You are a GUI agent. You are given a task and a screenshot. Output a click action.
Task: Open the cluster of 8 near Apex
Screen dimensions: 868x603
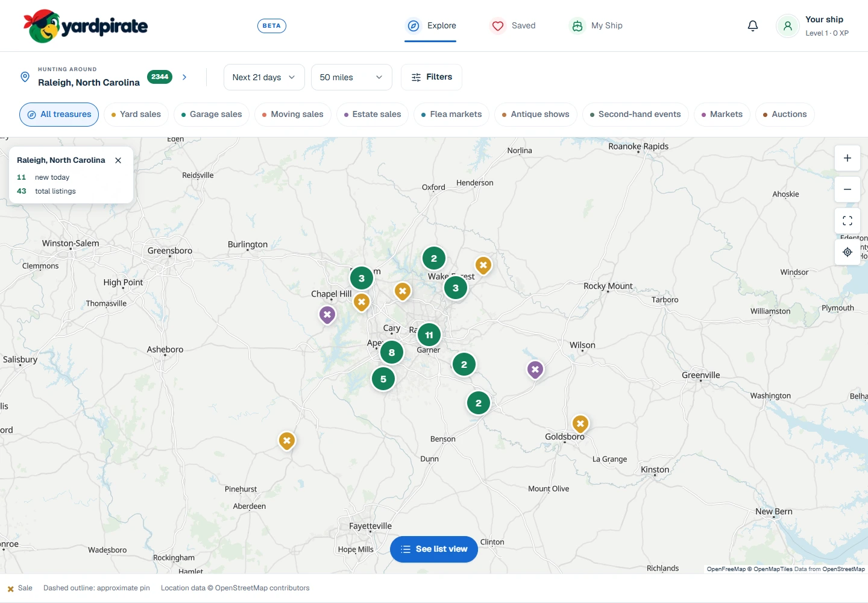pyautogui.click(x=392, y=353)
